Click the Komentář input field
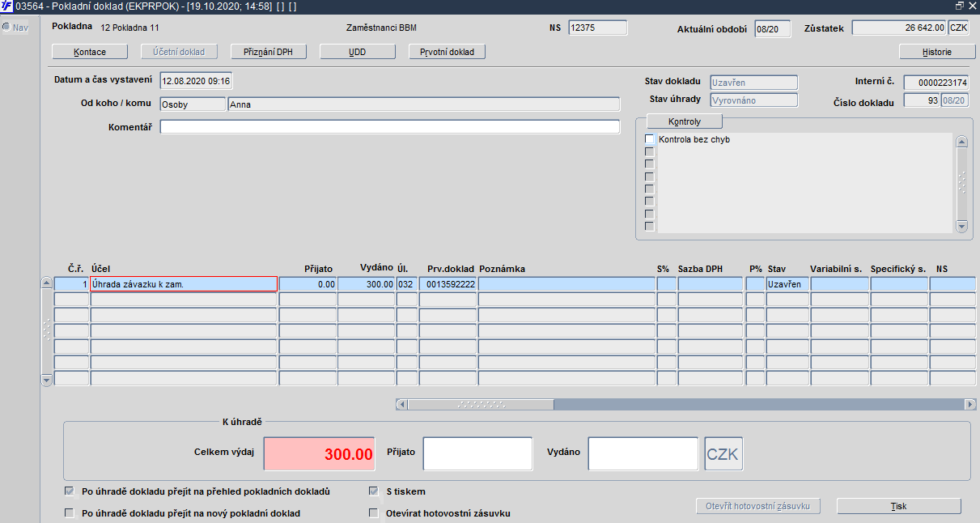This screenshot has width=980, height=523. 390,127
